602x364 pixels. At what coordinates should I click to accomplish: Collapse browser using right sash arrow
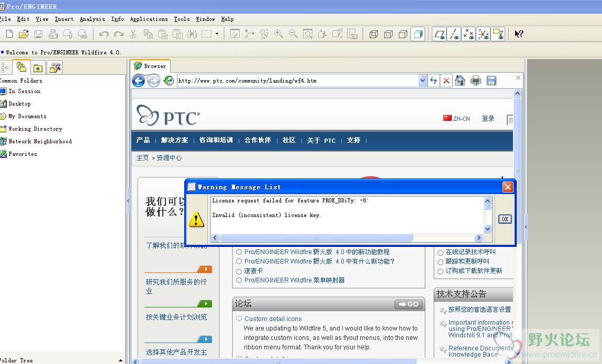coord(526,227)
